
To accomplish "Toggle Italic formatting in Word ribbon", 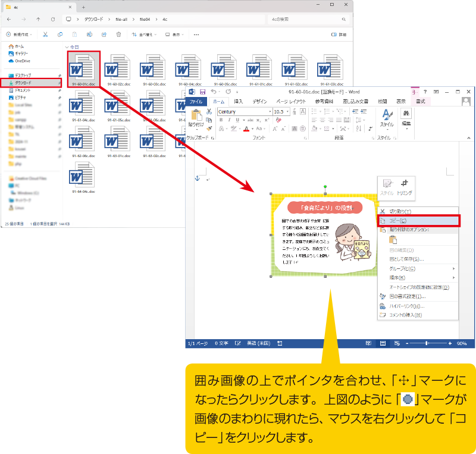I will (228, 120).
